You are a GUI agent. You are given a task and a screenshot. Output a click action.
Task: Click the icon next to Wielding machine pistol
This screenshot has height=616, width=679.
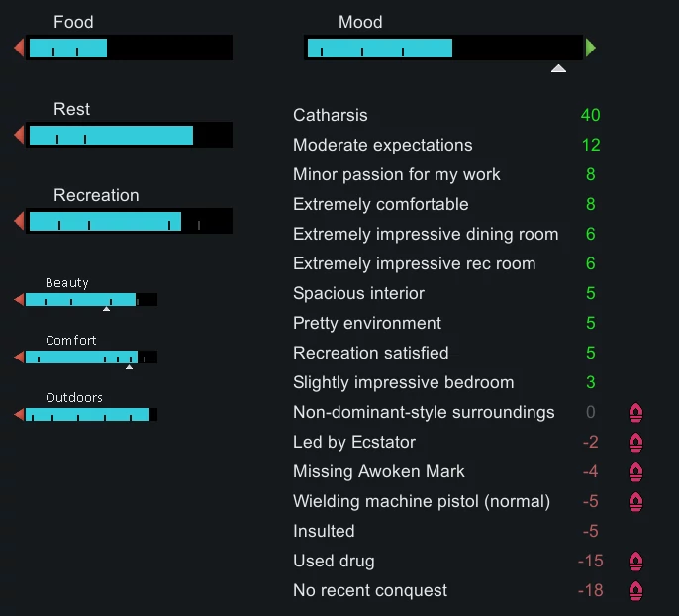point(636,502)
